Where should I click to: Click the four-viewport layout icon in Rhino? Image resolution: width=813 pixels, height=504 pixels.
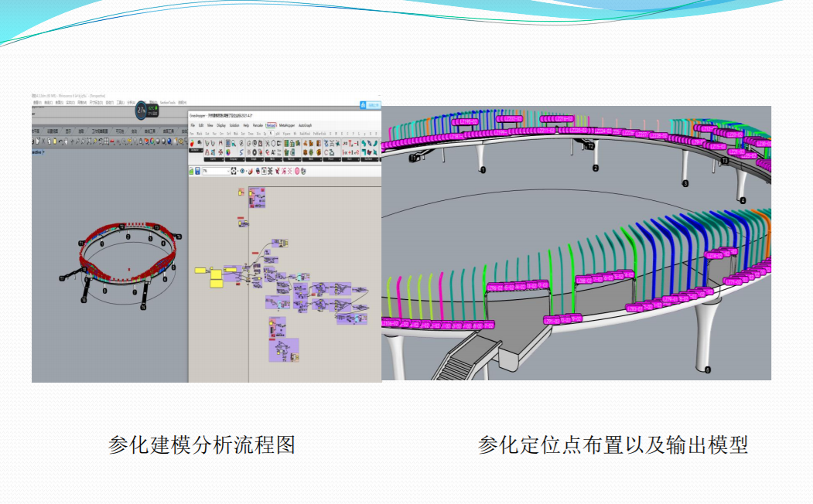pyautogui.click(x=106, y=141)
